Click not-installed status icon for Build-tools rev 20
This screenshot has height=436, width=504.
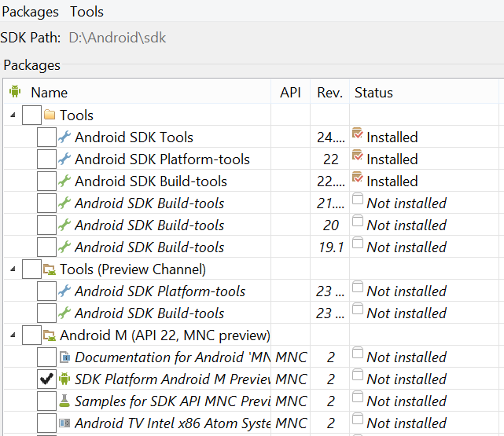coord(358,221)
